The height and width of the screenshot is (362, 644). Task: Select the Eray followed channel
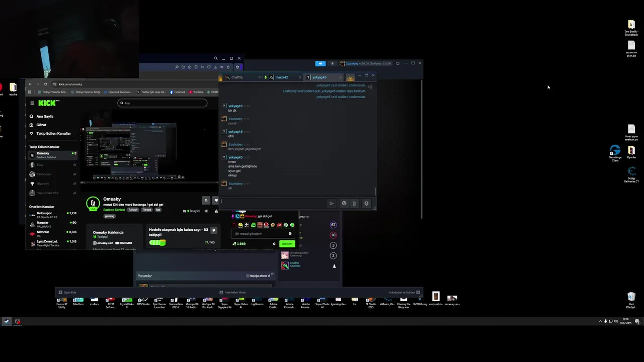[53, 164]
